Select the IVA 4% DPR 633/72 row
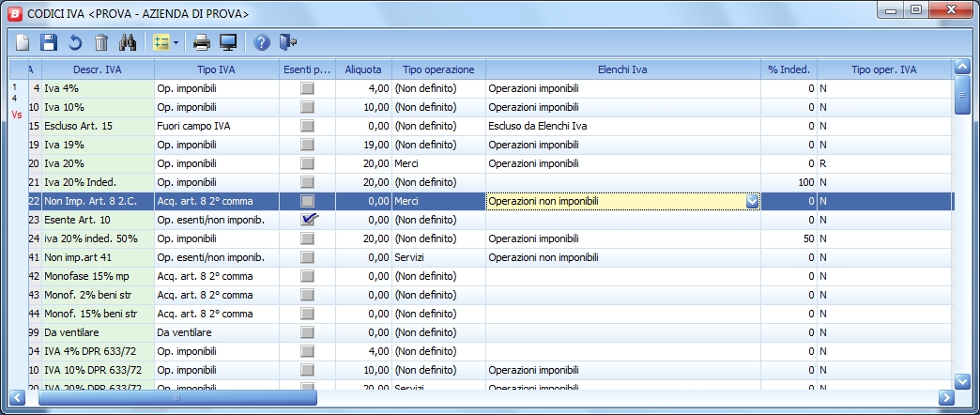The image size is (980, 415). (x=98, y=351)
